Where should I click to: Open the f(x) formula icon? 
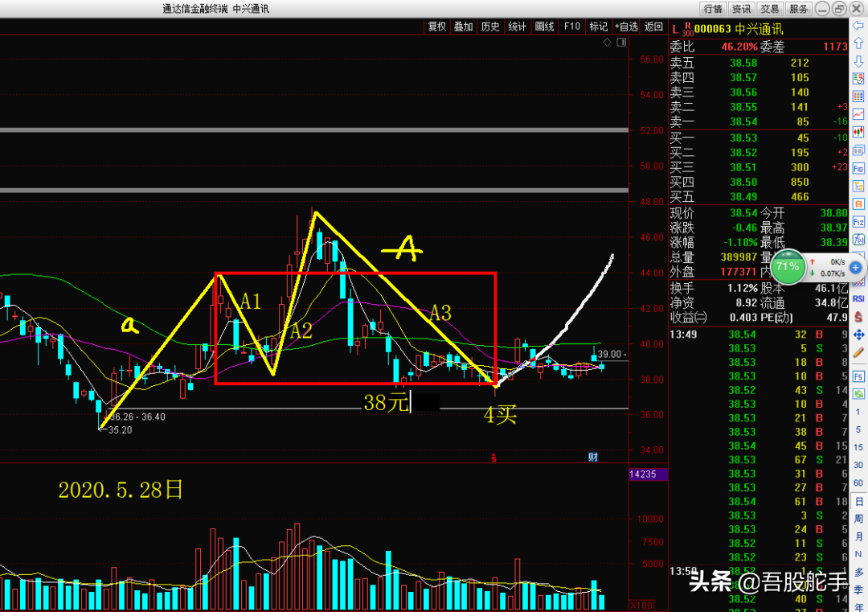tap(858, 240)
